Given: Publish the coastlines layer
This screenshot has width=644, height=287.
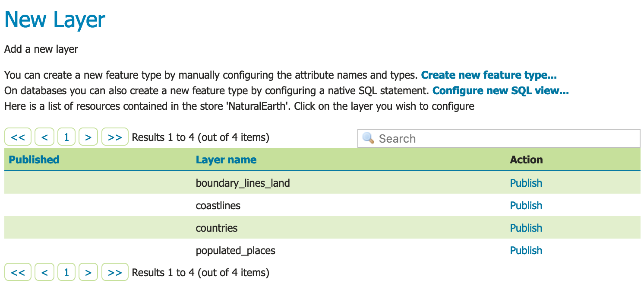Looking at the screenshot, I should (x=526, y=206).
